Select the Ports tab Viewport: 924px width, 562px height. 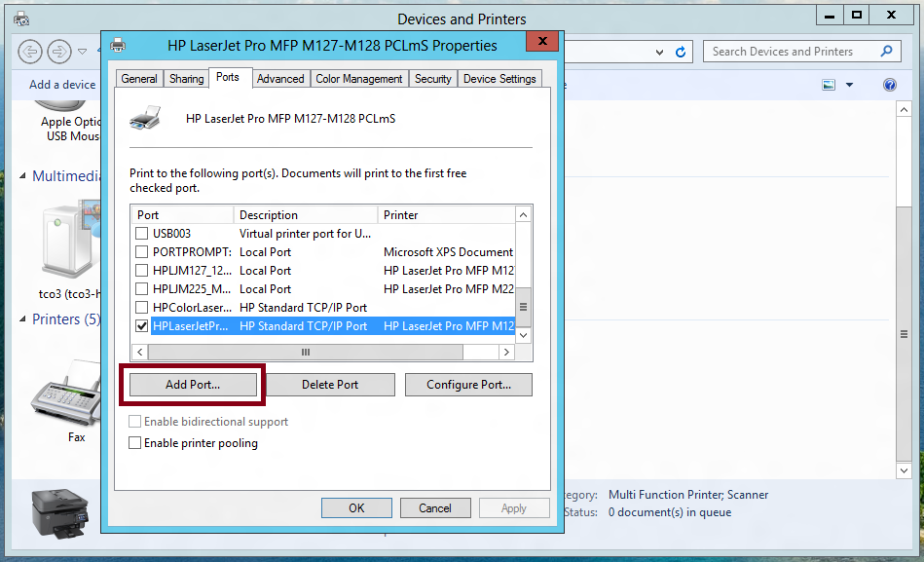[228, 77]
